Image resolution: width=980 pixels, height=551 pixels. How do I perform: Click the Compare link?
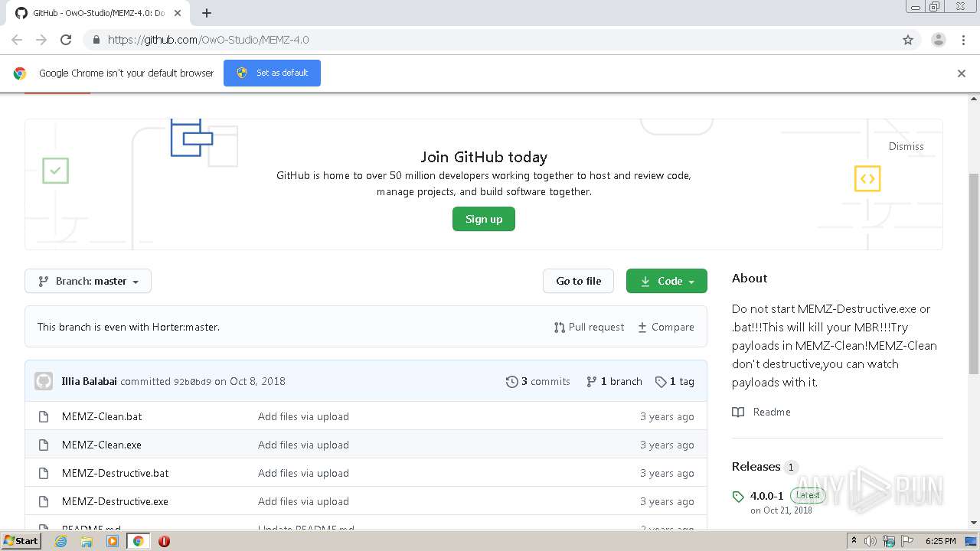[665, 327]
